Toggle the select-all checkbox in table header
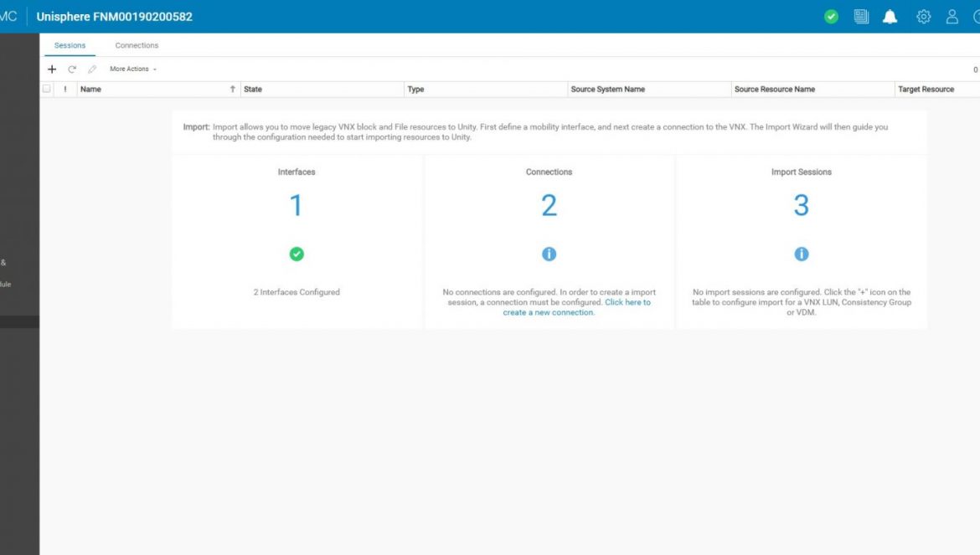 (46, 89)
